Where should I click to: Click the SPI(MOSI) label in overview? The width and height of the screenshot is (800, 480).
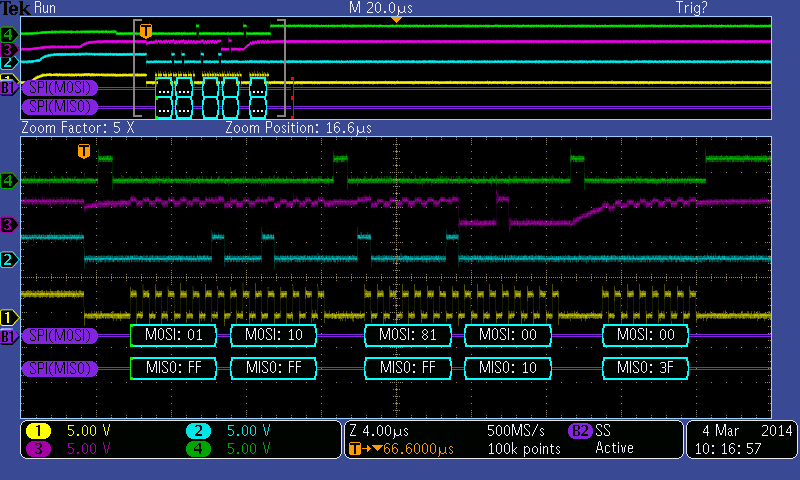60,88
